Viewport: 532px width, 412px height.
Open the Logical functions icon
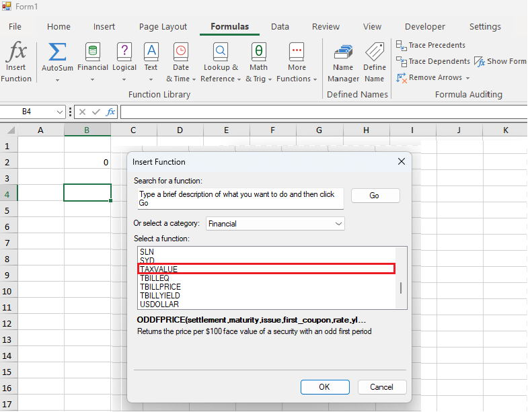click(x=124, y=52)
